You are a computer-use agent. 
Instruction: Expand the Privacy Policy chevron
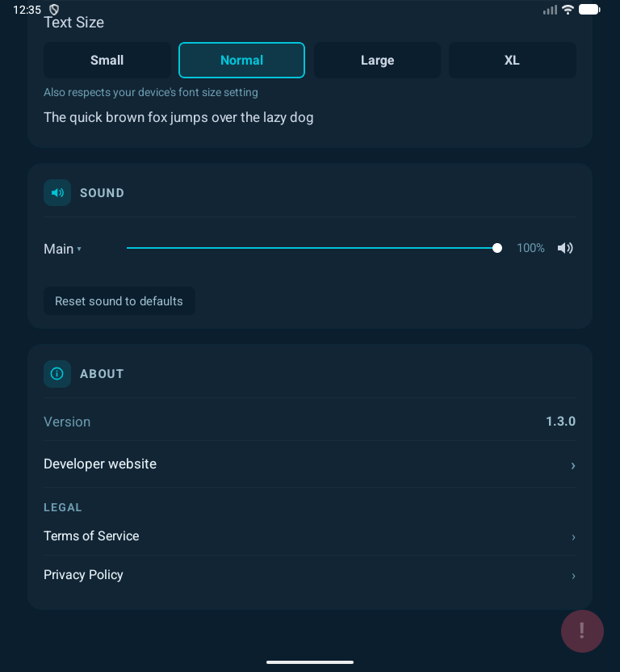[573, 576]
